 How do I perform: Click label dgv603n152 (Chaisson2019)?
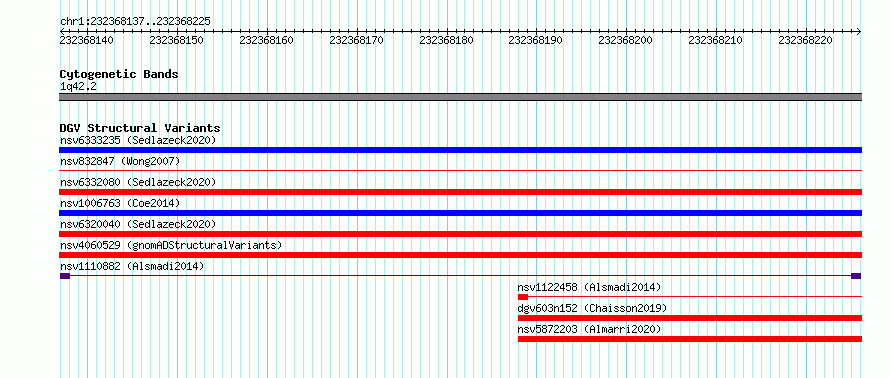[x=592, y=308]
